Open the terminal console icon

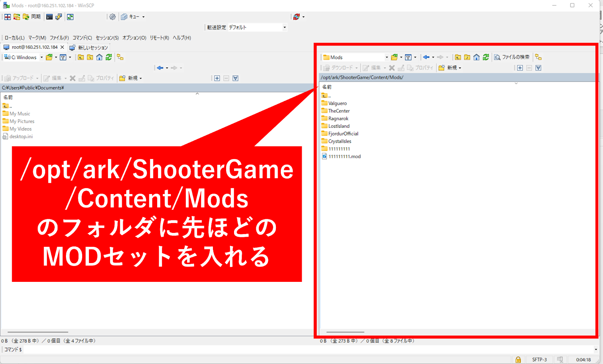[49, 17]
